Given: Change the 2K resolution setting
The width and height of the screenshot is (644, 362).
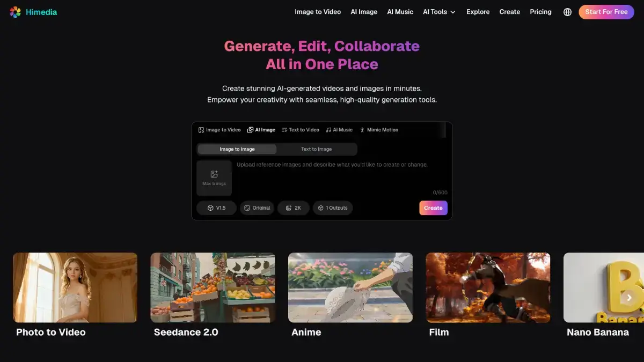Looking at the screenshot, I should tap(294, 208).
